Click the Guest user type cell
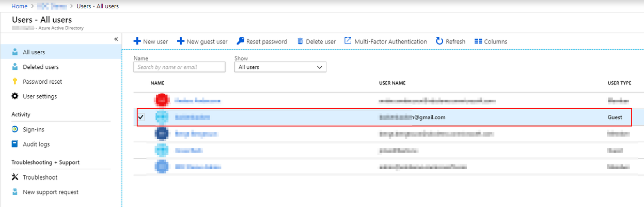 pyautogui.click(x=615, y=117)
